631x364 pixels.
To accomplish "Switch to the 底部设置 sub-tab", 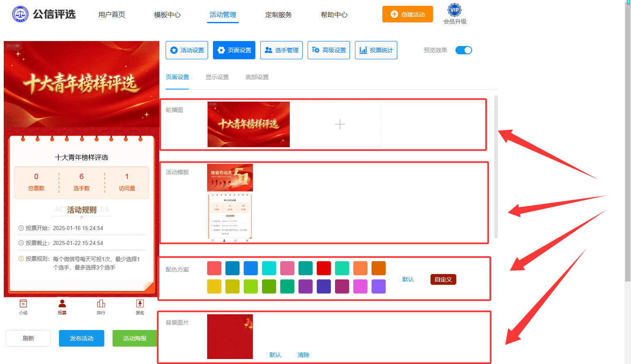I will 257,77.
